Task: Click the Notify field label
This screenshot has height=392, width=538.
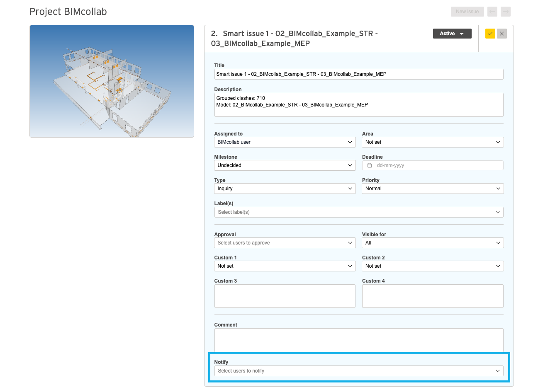Action: [x=221, y=362]
